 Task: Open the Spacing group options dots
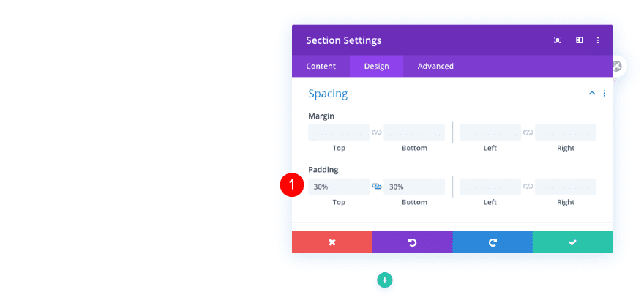click(x=604, y=94)
